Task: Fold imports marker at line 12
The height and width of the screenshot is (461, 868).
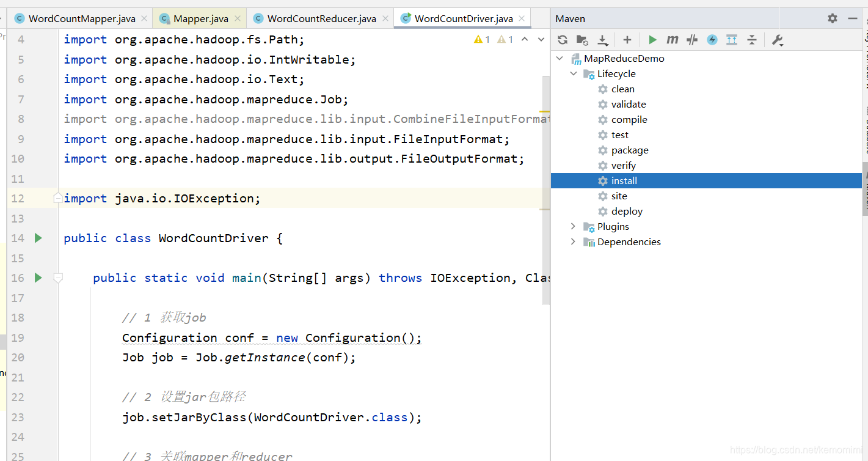Action: click(58, 198)
